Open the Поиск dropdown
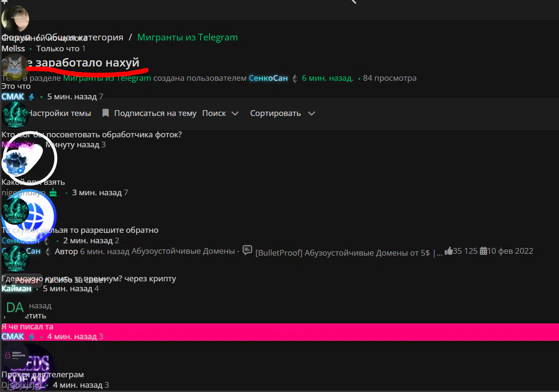 tap(220, 113)
